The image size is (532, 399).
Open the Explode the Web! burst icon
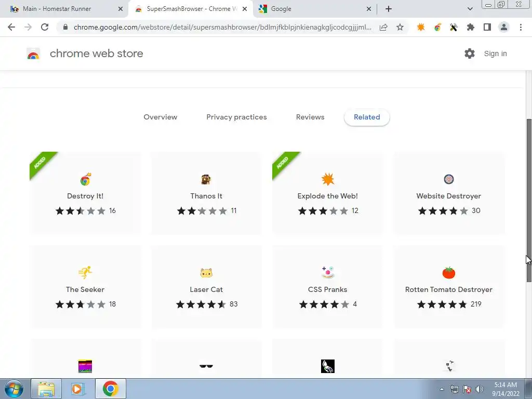(x=328, y=179)
